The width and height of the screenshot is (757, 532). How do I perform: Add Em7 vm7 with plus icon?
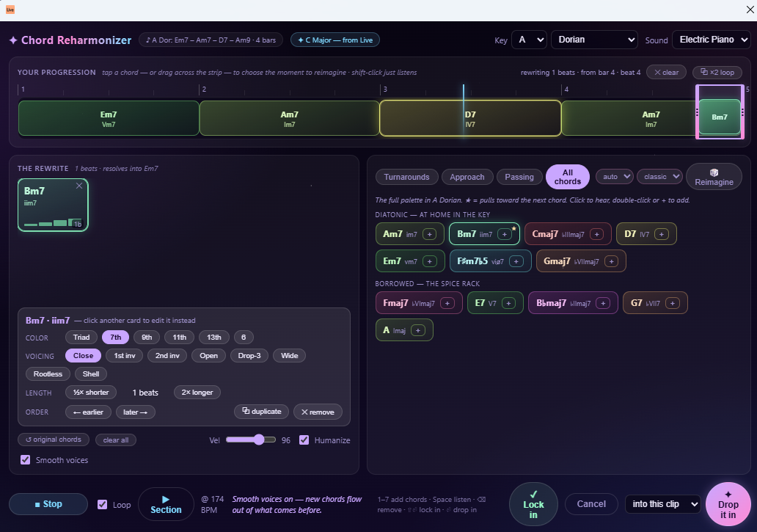[x=429, y=261]
